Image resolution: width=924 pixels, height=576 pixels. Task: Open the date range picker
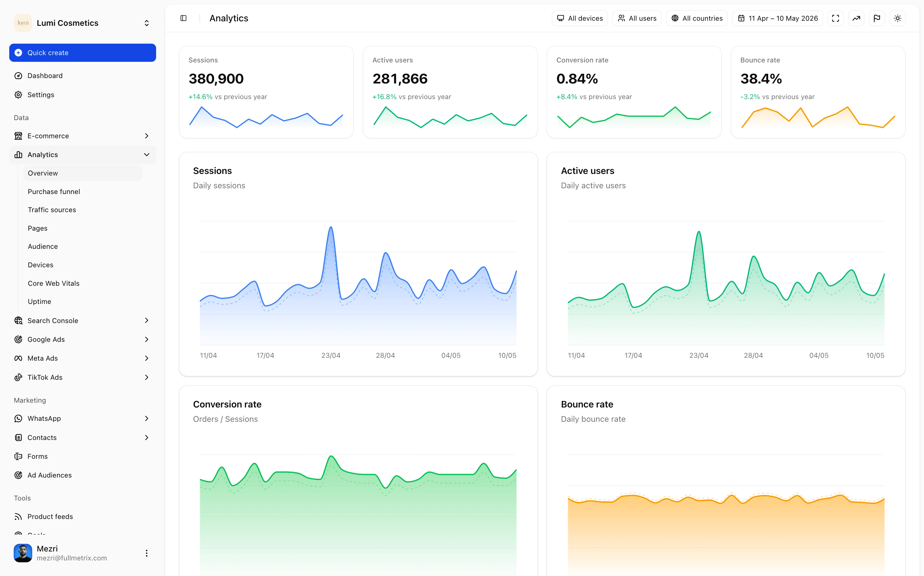(x=777, y=18)
